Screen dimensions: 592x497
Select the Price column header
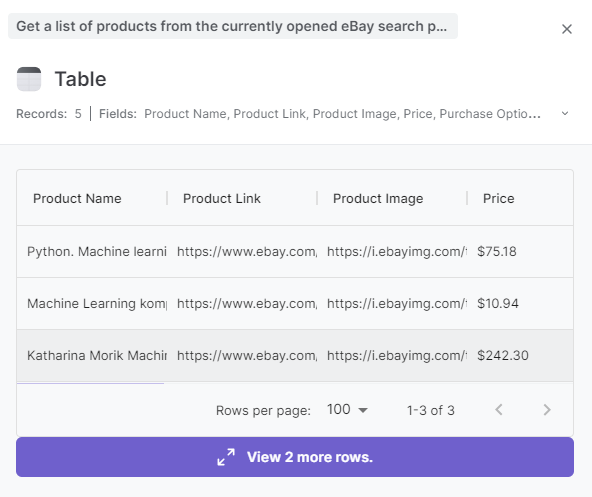(498, 198)
